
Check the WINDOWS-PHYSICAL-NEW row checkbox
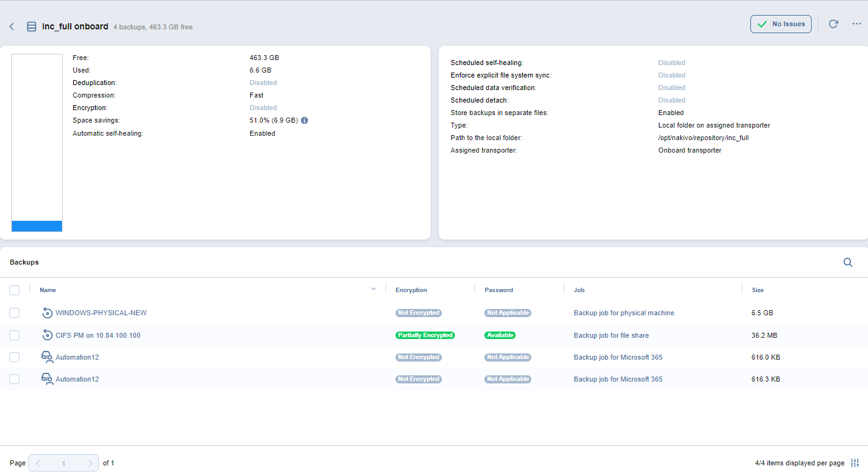(x=14, y=313)
